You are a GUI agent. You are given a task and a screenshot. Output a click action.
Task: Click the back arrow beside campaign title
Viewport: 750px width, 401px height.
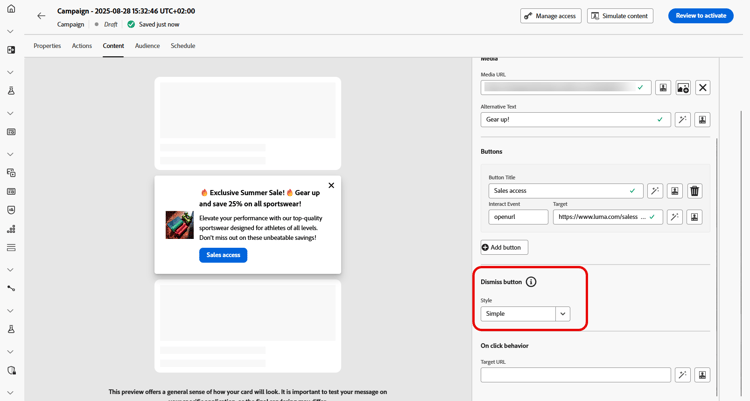(41, 16)
